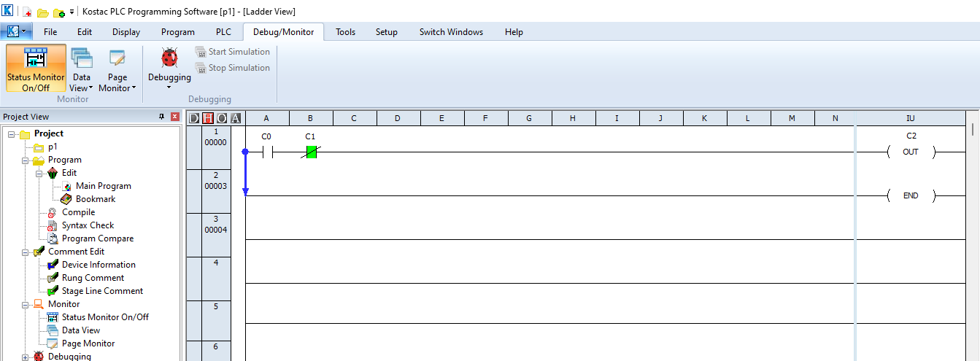980x361 pixels.
Task: Open the Setup tab
Action: click(387, 31)
